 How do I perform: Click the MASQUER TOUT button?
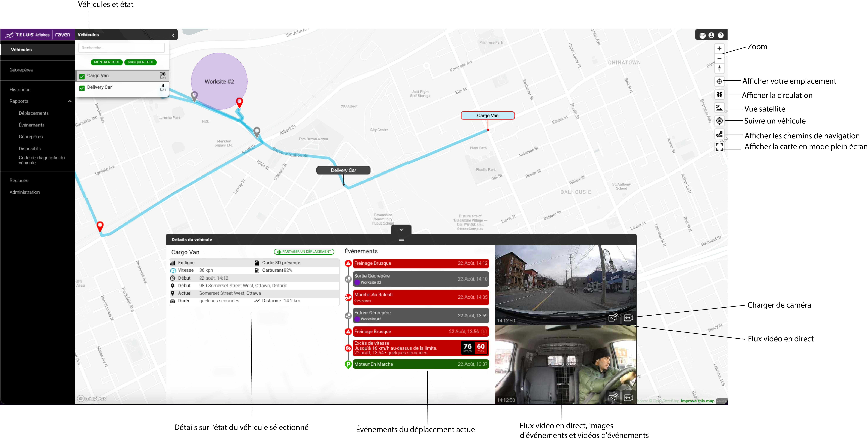(141, 62)
